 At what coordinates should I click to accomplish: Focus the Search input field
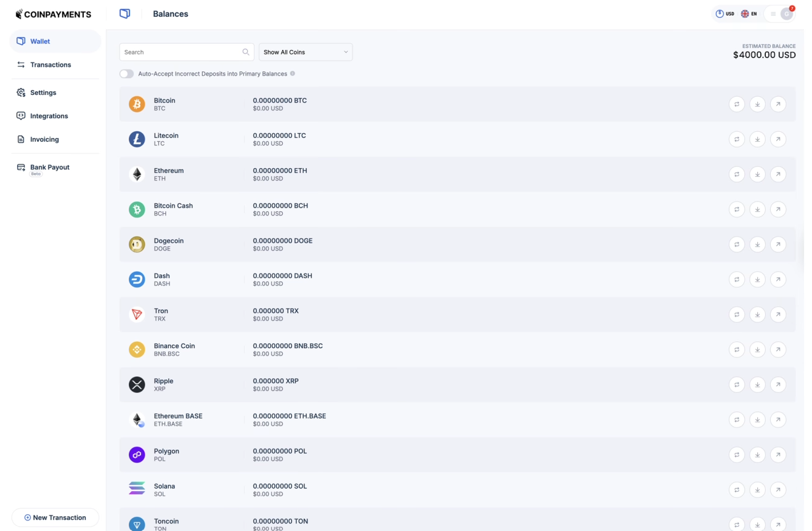point(187,52)
